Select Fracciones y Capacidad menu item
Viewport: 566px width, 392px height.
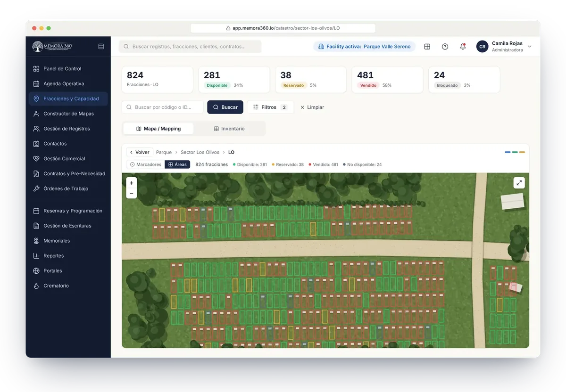(x=68, y=99)
